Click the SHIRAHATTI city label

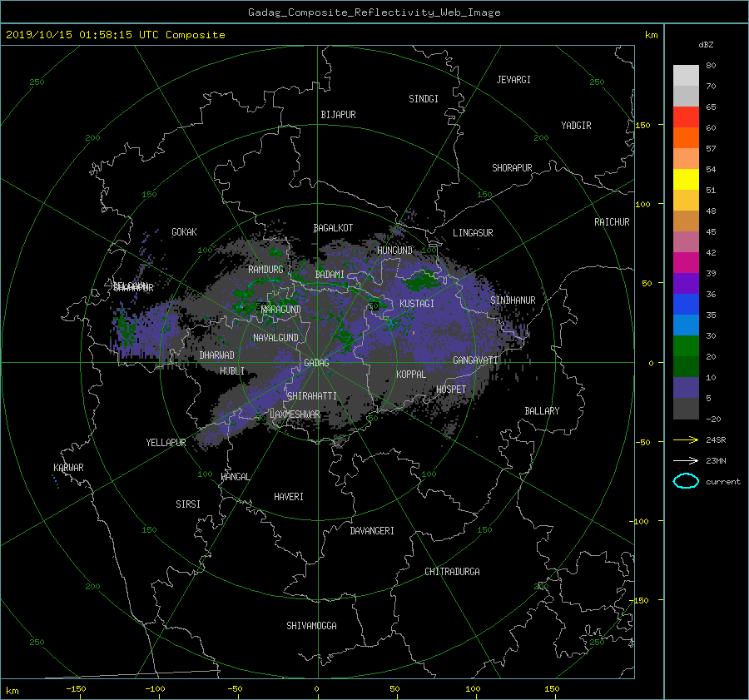[312, 396]
